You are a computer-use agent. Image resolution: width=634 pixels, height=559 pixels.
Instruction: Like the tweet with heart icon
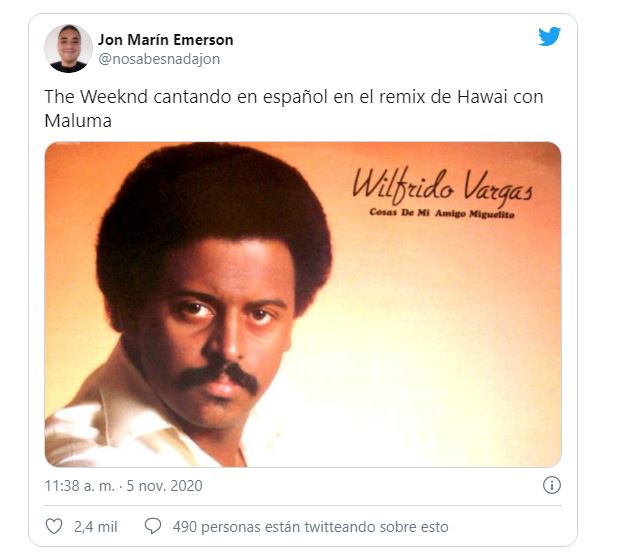54,526
